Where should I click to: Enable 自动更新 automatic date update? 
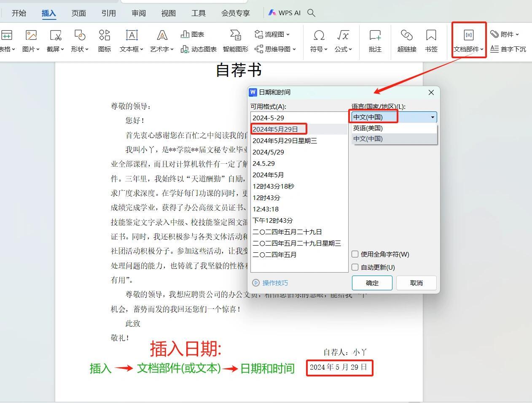click(x=355, y=267)
